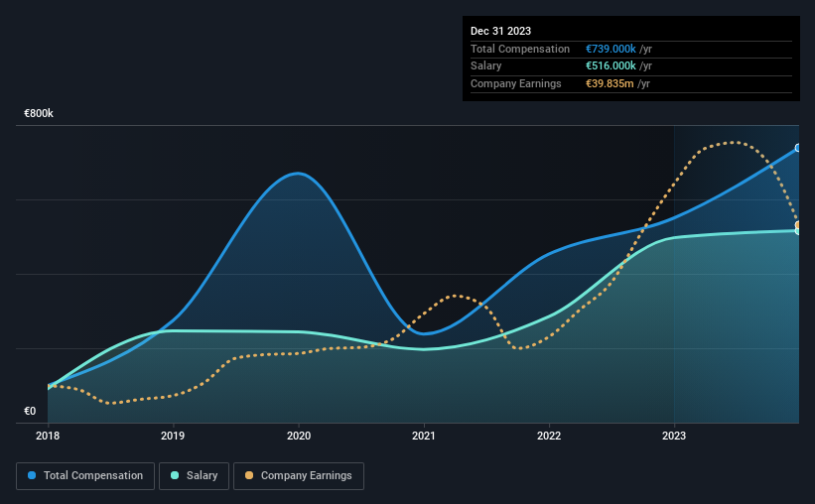Click the blue Total Compensation legend dot
815x504 pixels.
32,475
